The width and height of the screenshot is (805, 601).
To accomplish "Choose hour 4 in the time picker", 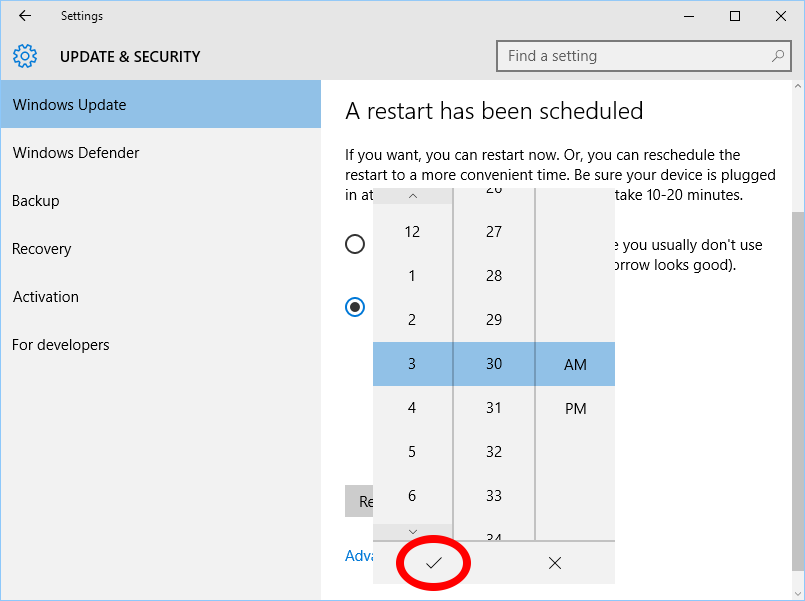I will pyautogui.click(x=412, y=408).
